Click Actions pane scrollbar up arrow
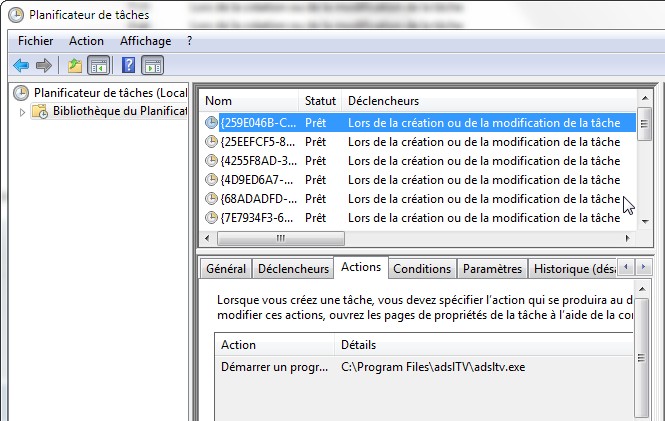The width and height of the screenshot is (665, 421). point(642,289)
